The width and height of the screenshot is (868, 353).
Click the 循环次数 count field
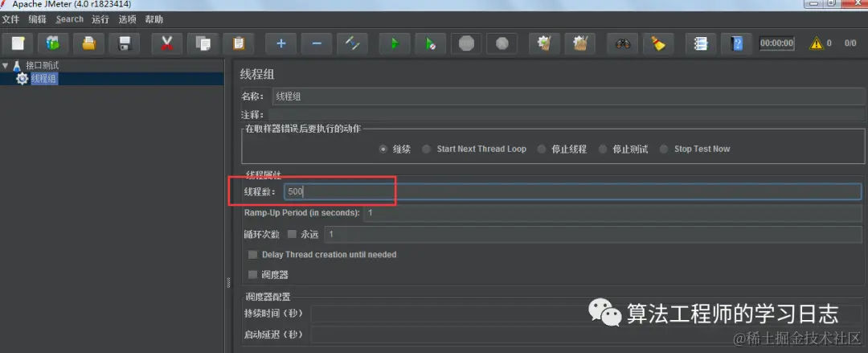coord(593,235)
